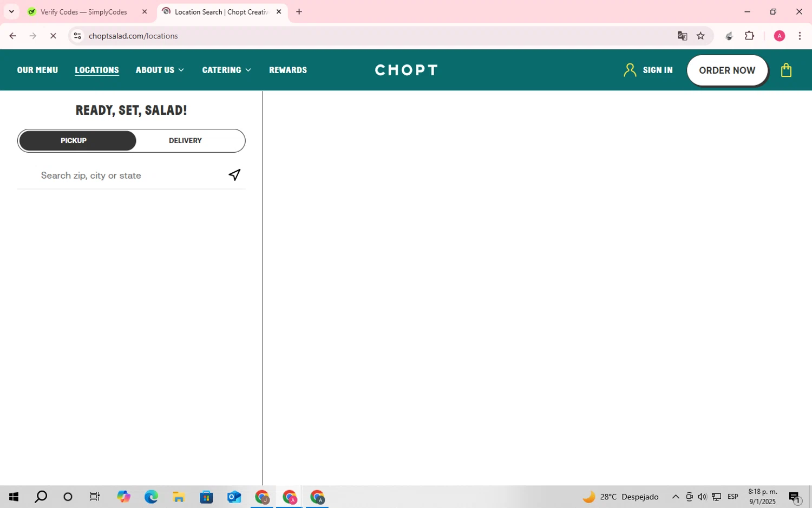Open the Cortana circle icon
812x508 pixels.
(x=68, y=497)
